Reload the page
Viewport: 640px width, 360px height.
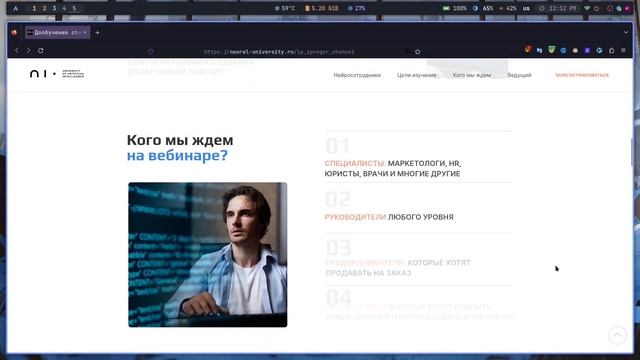coord(41,51)
